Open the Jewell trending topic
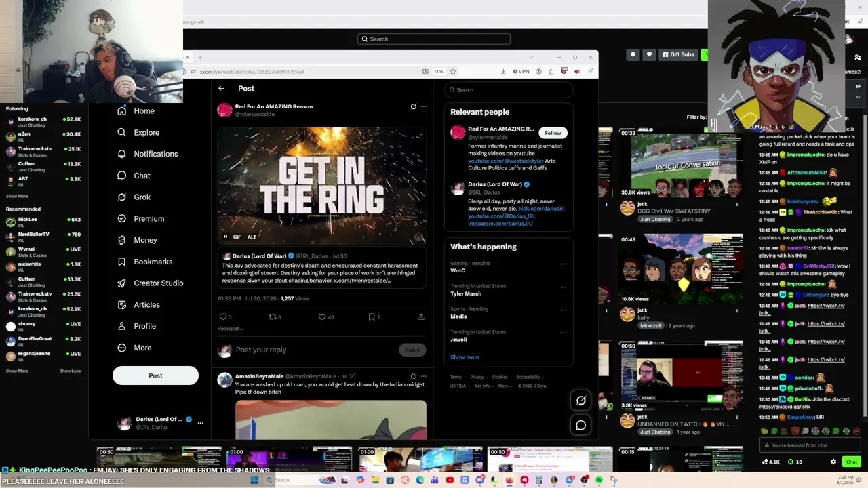Viewport: 868px width, 488px height. [458, 340]
